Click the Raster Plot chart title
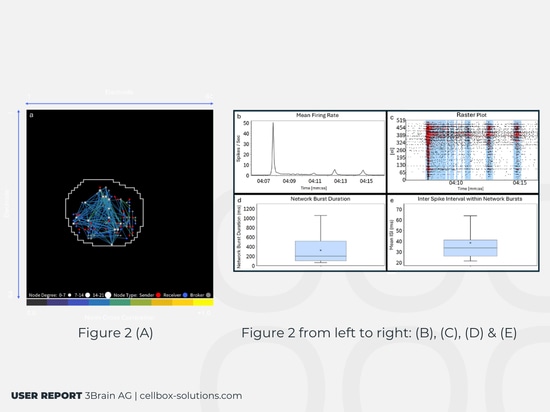The width and height of the screenshot is (550, 412). [x=471, y=115]
